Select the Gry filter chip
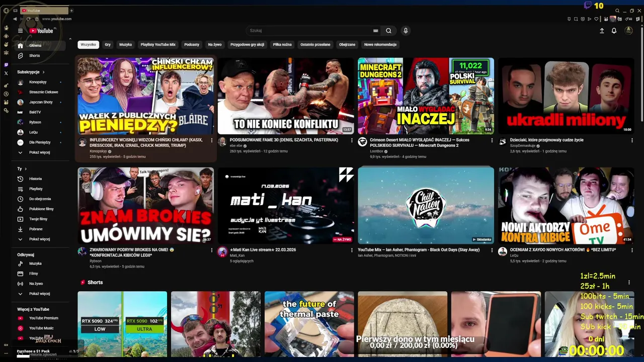The width and height of the screenshot is (644, 362). click(108, 45)
